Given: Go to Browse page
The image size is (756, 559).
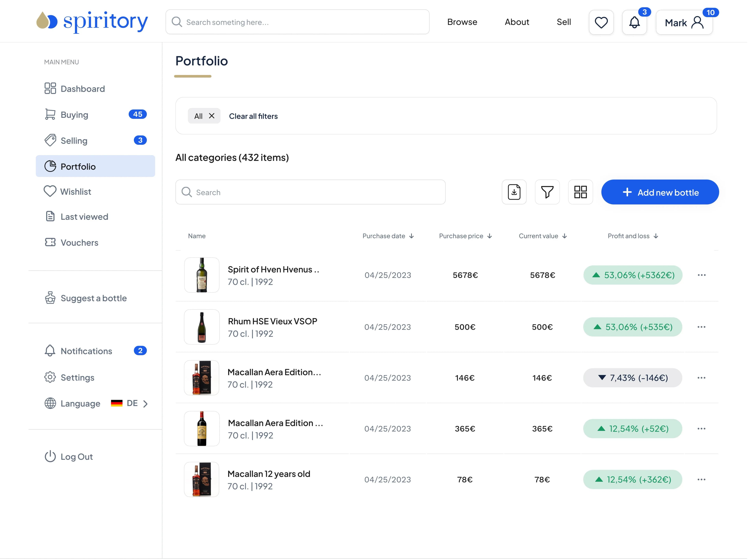Looking at the screenshot, I should [462, 22].
